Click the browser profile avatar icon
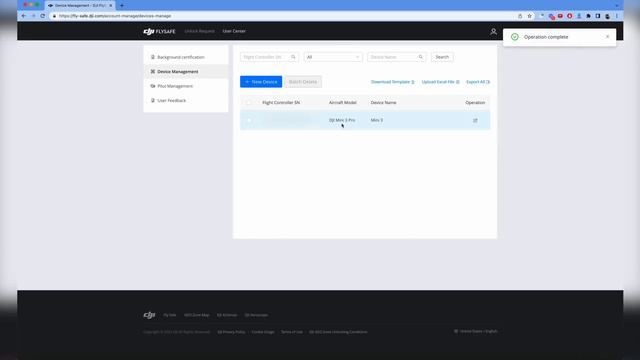The image size is (640, 360). pyautogui.click(x=607, y=16)
